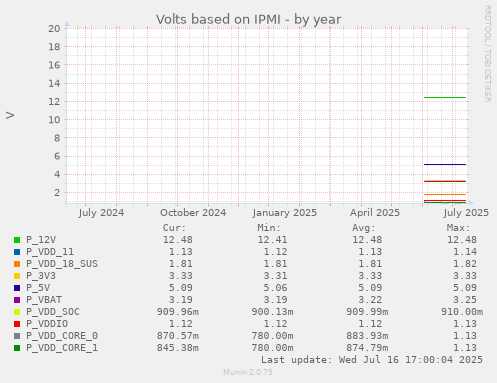The height and width of the screenshot is (383, 497).
Task: Select the P_5V legend label
Action: pos(38,288)
